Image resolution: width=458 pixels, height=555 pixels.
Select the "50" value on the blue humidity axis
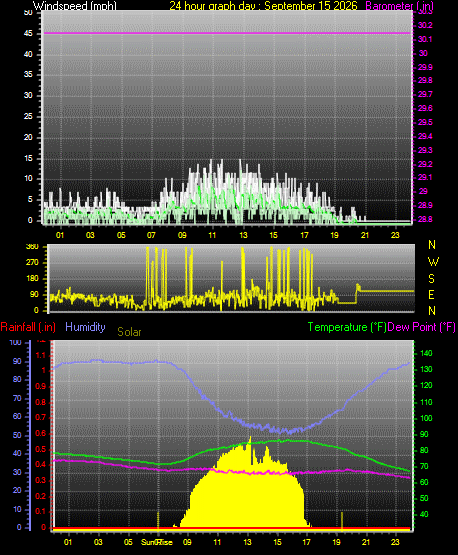pyautogui.click(x=17, y=435)
